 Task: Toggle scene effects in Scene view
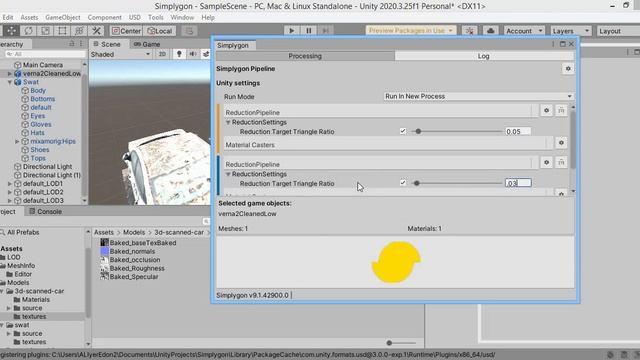[x=206, y=54]
